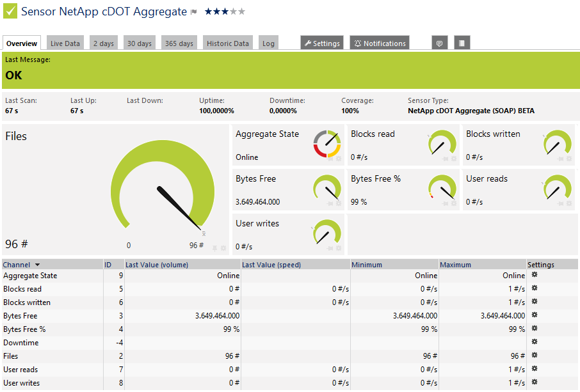Open the Notifications button
This screenshot has width=580, height=392.
(x=379, y=43)
